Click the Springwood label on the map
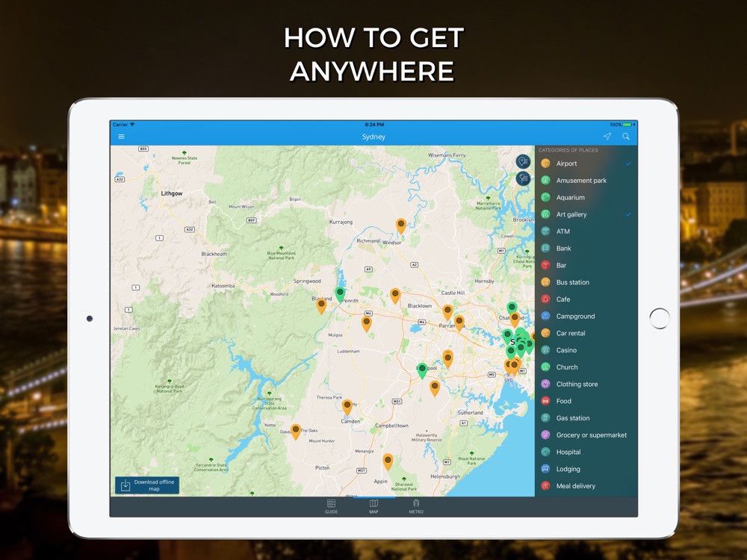747x560 pixels. (307, 281)
